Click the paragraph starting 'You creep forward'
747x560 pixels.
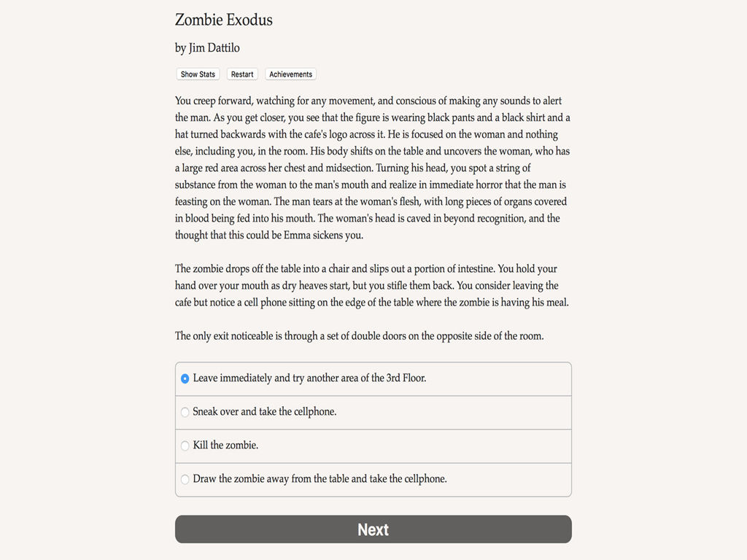[373, 168]
